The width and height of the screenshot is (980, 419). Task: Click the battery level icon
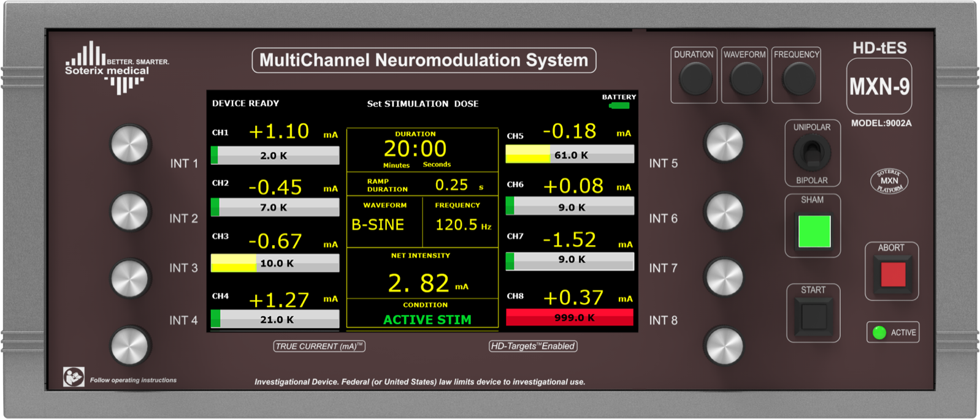[619, 106]
